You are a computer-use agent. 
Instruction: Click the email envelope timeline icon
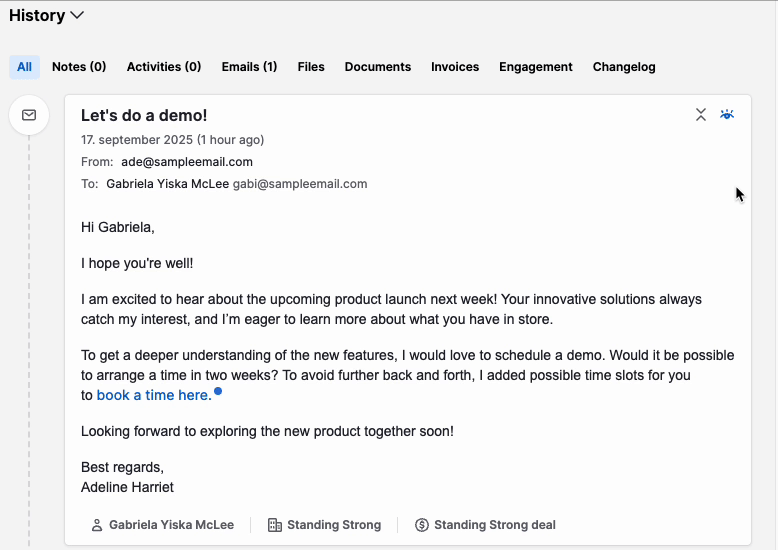29,115
